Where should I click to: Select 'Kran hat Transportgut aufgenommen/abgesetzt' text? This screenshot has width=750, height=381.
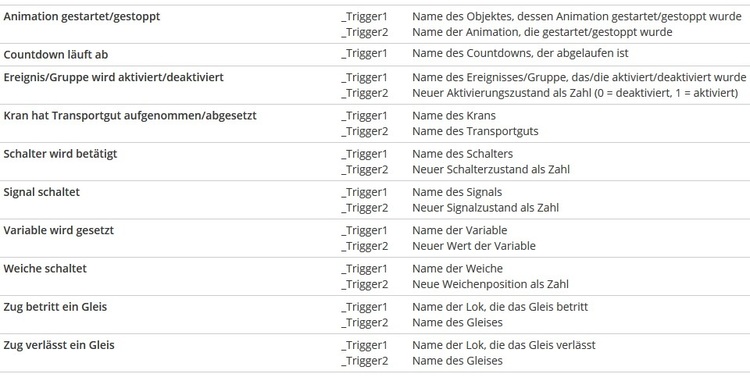click(130, 116)
